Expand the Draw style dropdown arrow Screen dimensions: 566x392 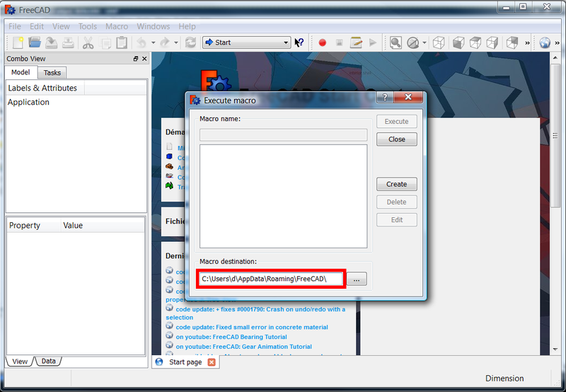(x=424, y=42)
